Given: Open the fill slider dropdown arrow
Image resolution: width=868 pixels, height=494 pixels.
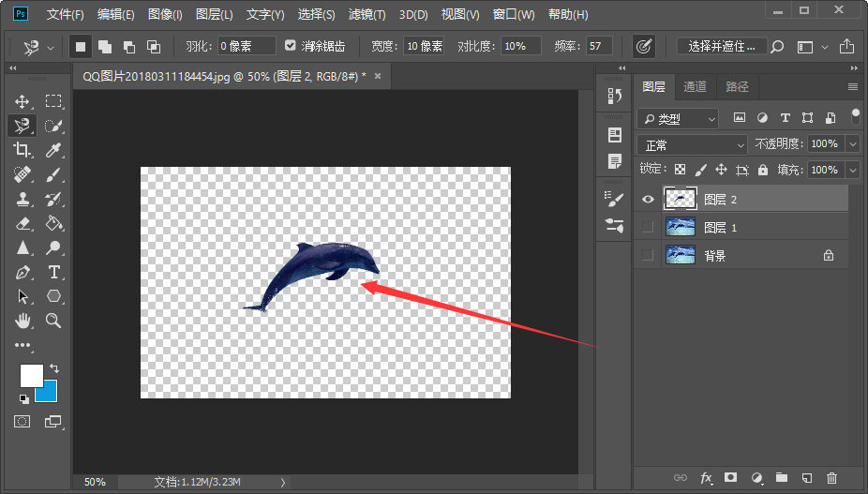Looking at the screenshot, I should (x=853, y=170).
